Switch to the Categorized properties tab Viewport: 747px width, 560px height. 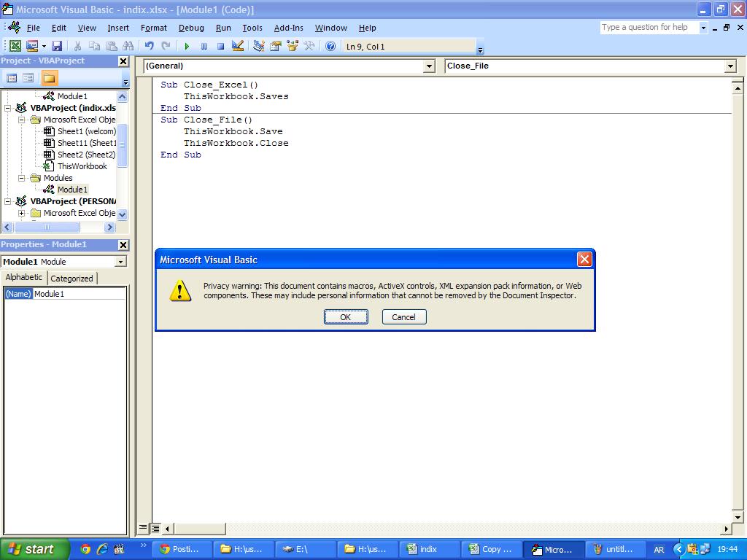(x=72, y=278)
